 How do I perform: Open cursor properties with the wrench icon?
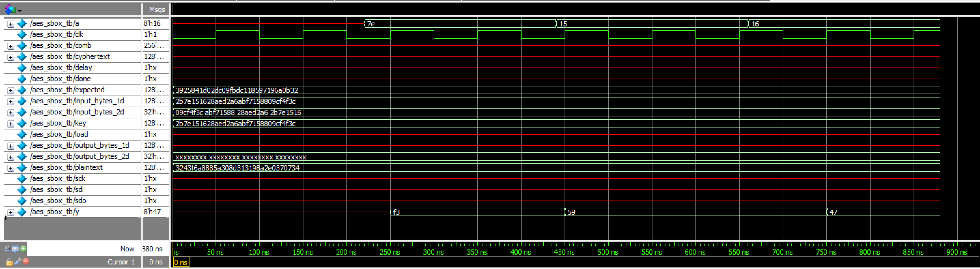18,262
